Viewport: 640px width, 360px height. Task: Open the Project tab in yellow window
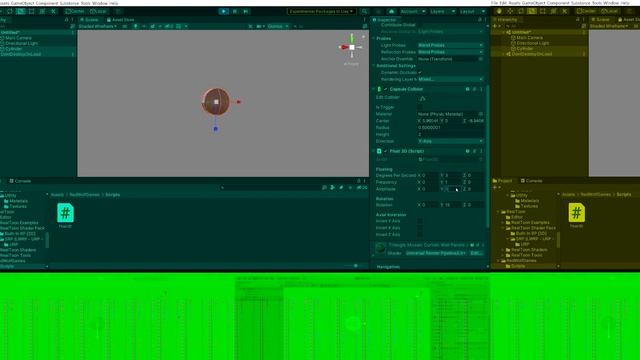502,181
